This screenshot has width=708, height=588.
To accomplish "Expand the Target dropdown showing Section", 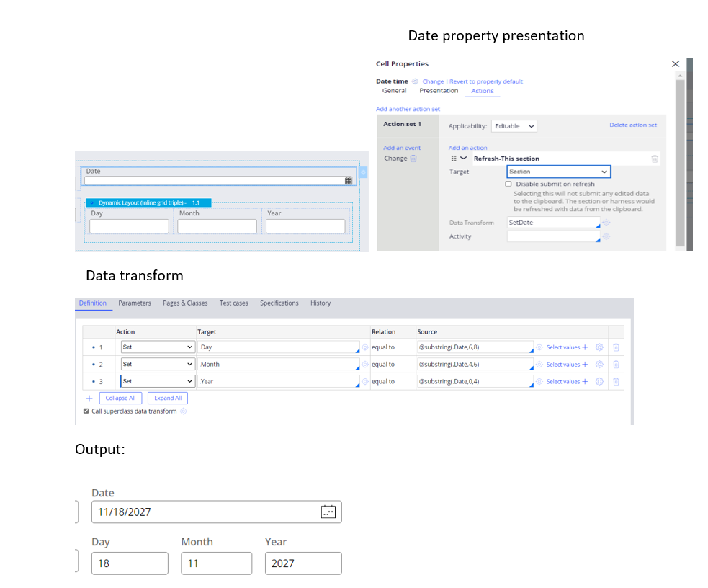I will [558, 171].
